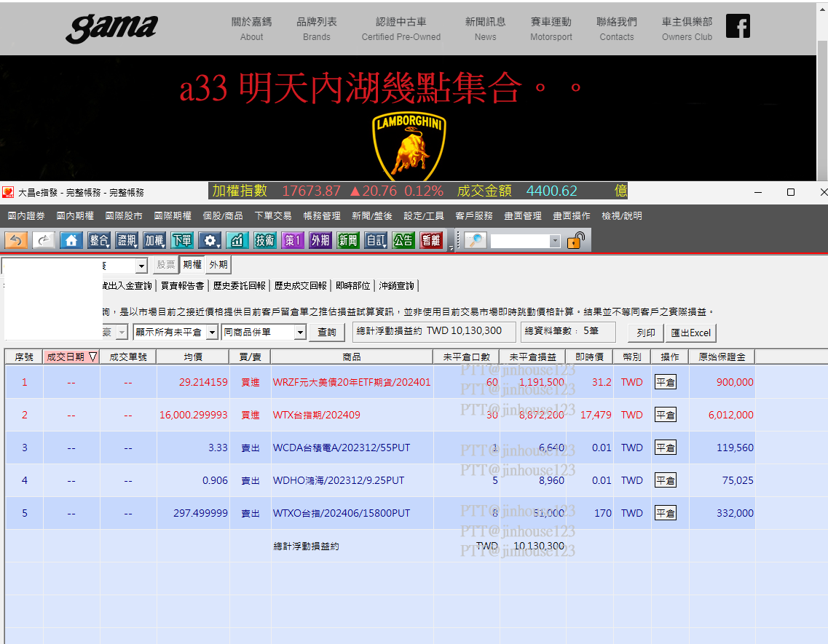Viewport: 828px width, 644px height.
Task: Open the 整合 toolbar button
Action: tap(99, 241)
